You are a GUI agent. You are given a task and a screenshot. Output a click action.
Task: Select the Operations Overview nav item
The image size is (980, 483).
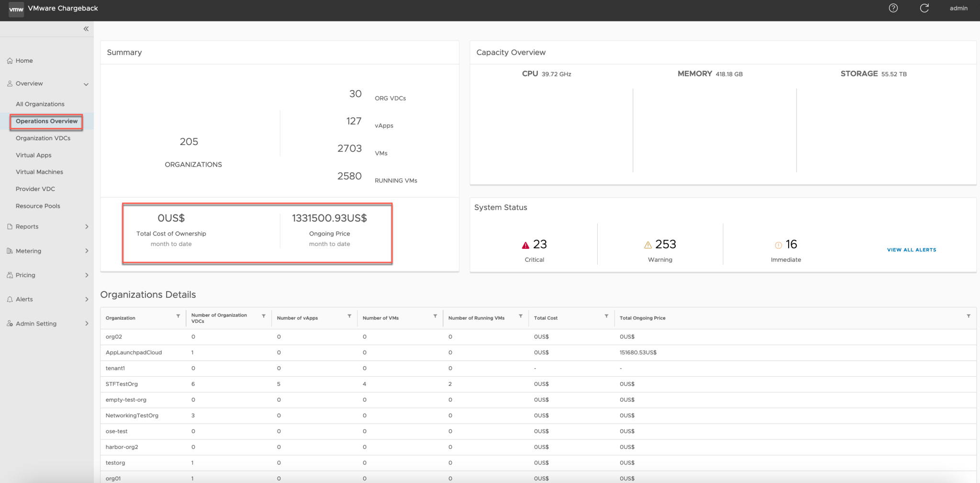coord(47,121)
